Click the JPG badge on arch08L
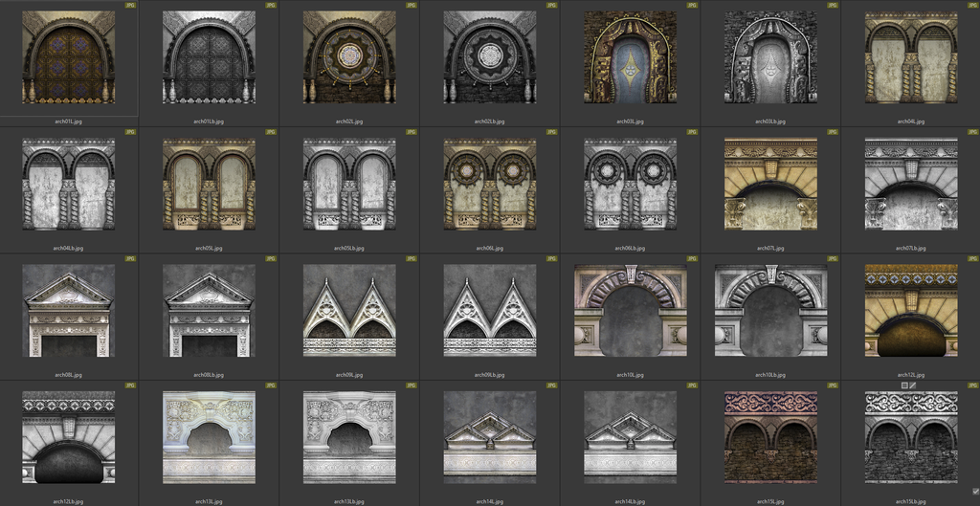The width and height of the screenshot is (980, 506). 129,259
